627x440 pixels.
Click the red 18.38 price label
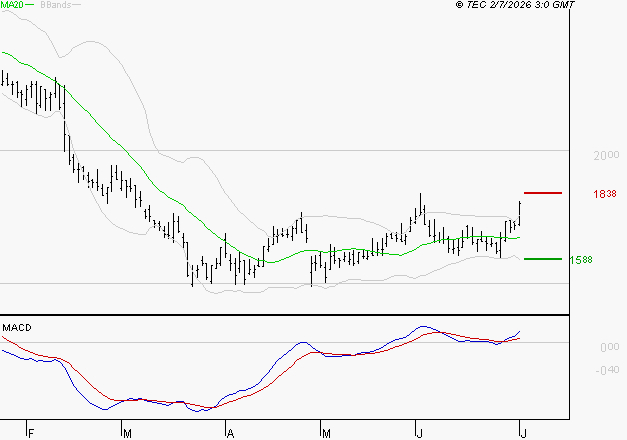(605, 194)
